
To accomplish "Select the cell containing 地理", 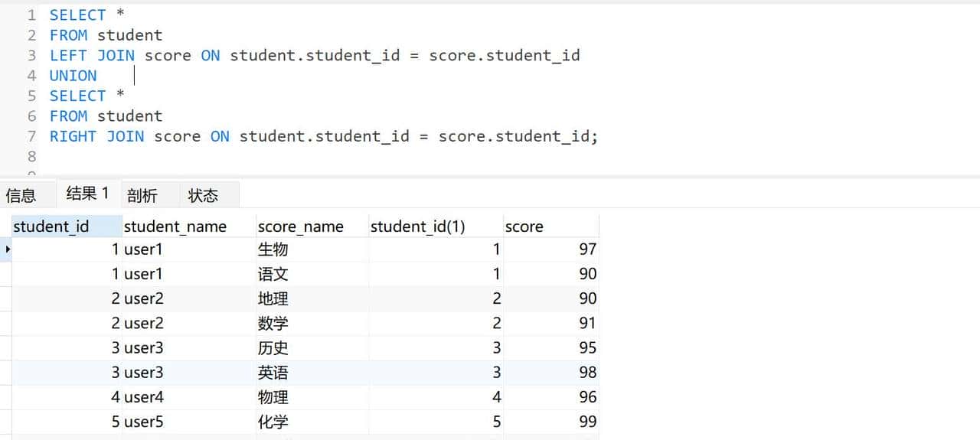I will pyautogui.click(x=312, y=298).
